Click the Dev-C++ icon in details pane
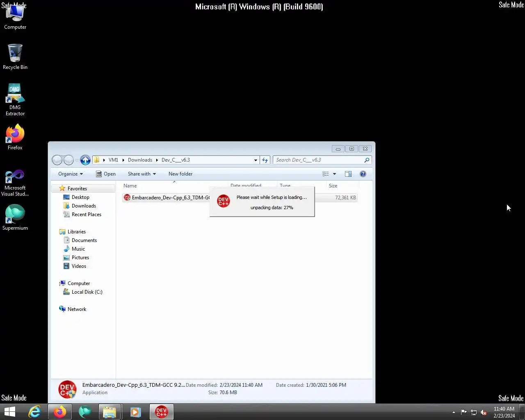Image resolution: width=525 pixels, height=420 pixels. (x=67, y=389)
